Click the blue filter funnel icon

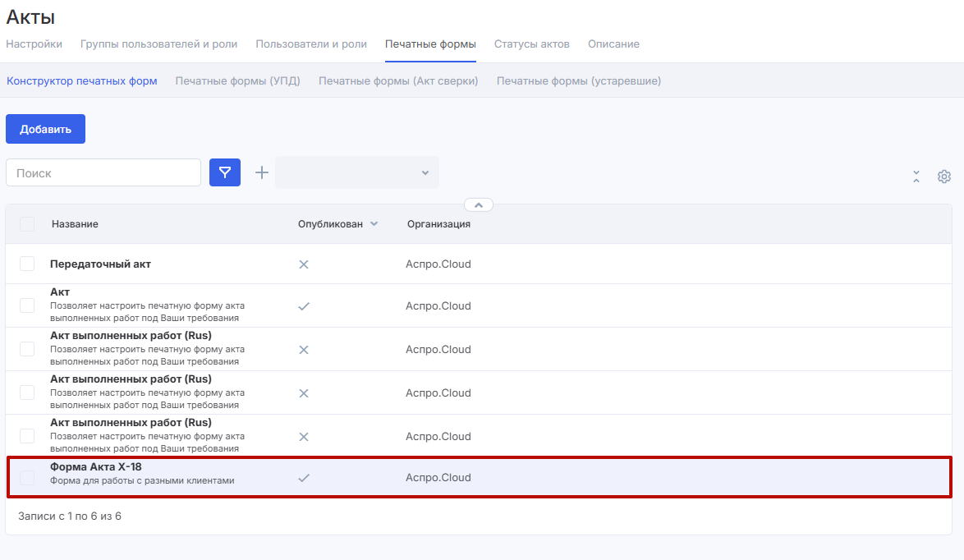(x=225, y=172)
